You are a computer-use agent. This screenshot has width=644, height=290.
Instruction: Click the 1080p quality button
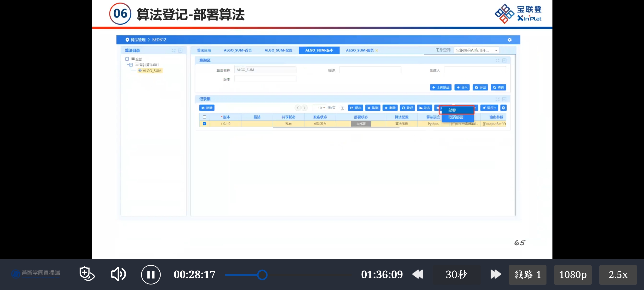point(572,275)
